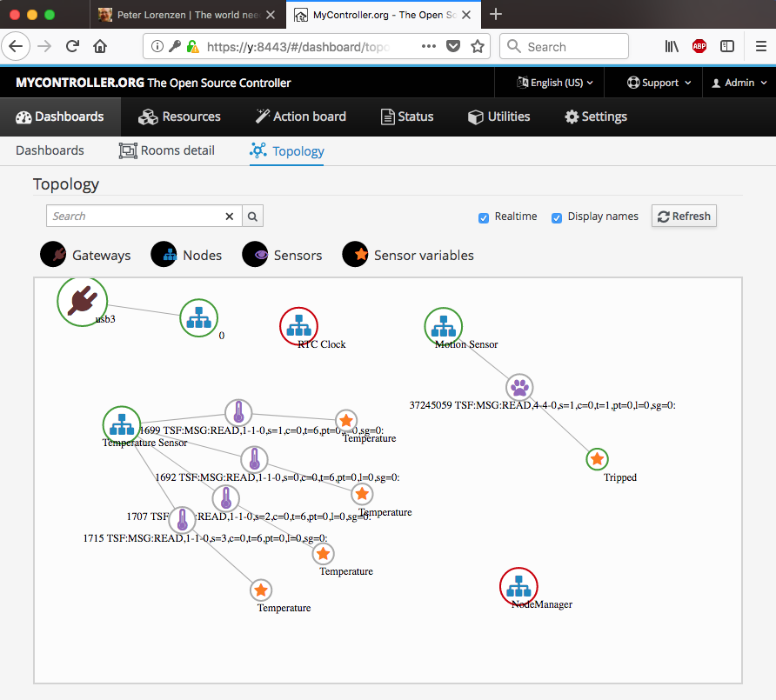Open the Adblock Plus extension

click(699, 46)
